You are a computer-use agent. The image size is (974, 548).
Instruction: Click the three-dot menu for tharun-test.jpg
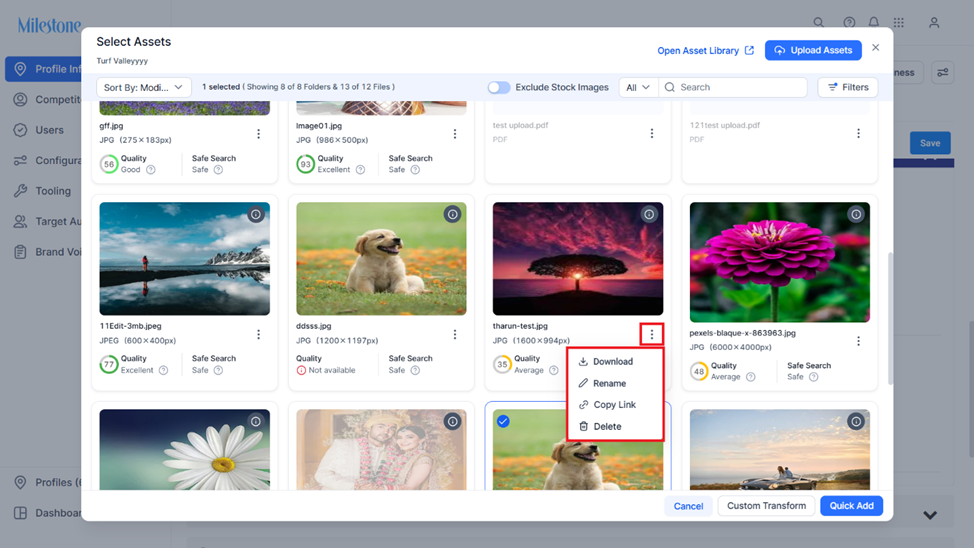point(652,334)
